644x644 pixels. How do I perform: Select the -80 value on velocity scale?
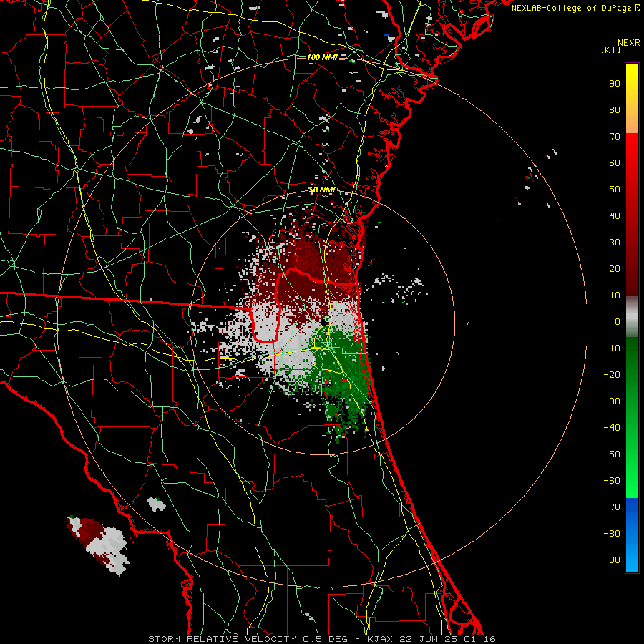612,534
